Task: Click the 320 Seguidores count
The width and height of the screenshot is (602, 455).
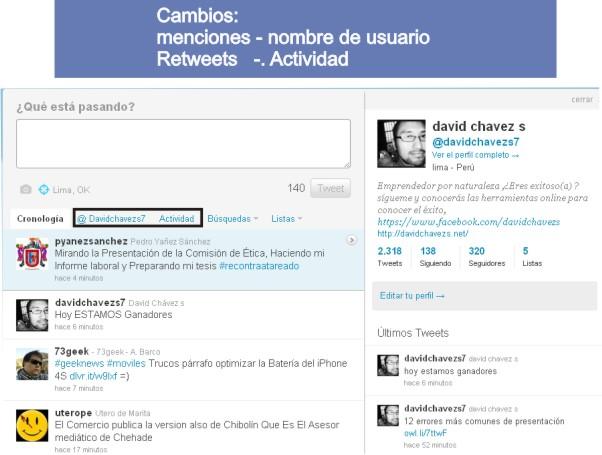Action: 487,256
